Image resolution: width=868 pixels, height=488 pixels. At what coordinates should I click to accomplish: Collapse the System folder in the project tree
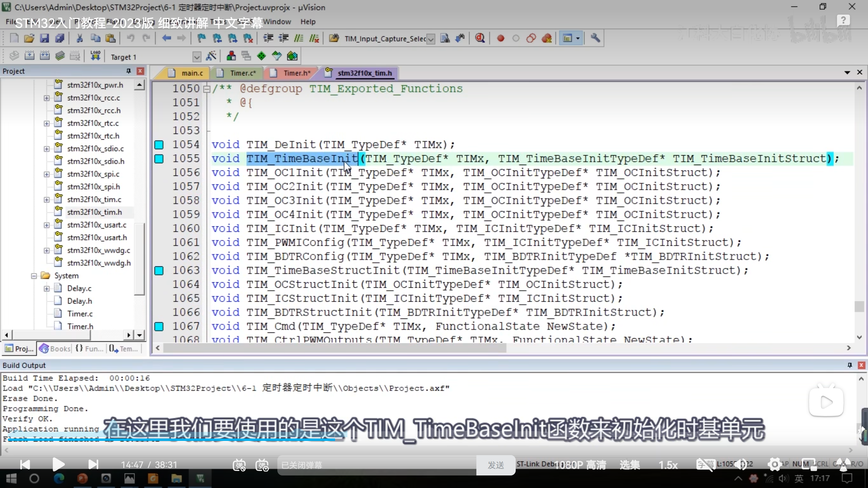(x=34, y=276)
